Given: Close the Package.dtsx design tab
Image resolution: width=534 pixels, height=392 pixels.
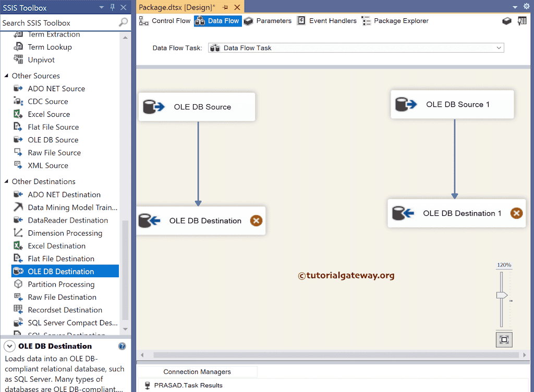Looking at the screenshot, I should pos(237,7).
